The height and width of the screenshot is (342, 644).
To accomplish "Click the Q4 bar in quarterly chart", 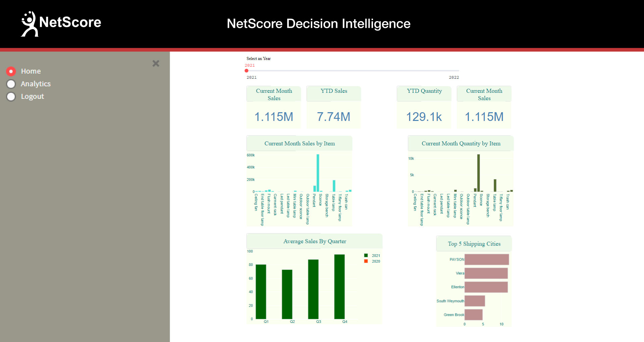I will coord(339,287).
